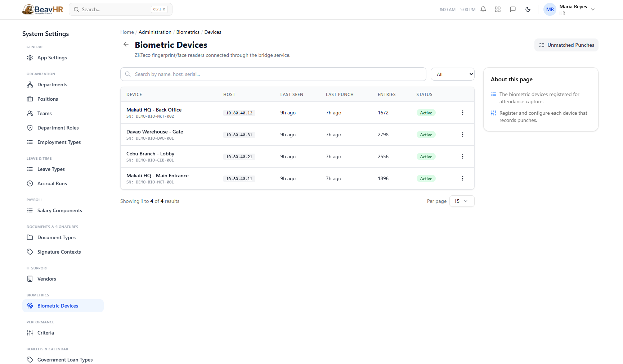Screen dimensions: 623x364
Task: Click the App Settings gear icon
Action: 30,58
